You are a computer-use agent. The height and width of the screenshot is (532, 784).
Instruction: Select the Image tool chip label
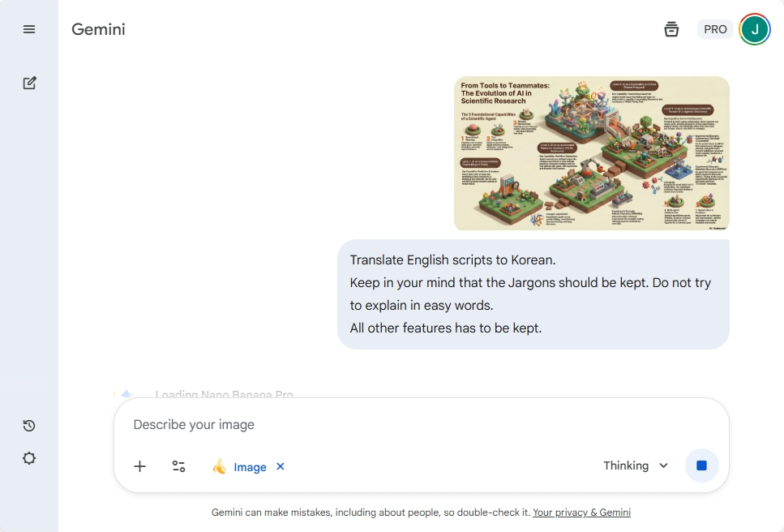250,467
